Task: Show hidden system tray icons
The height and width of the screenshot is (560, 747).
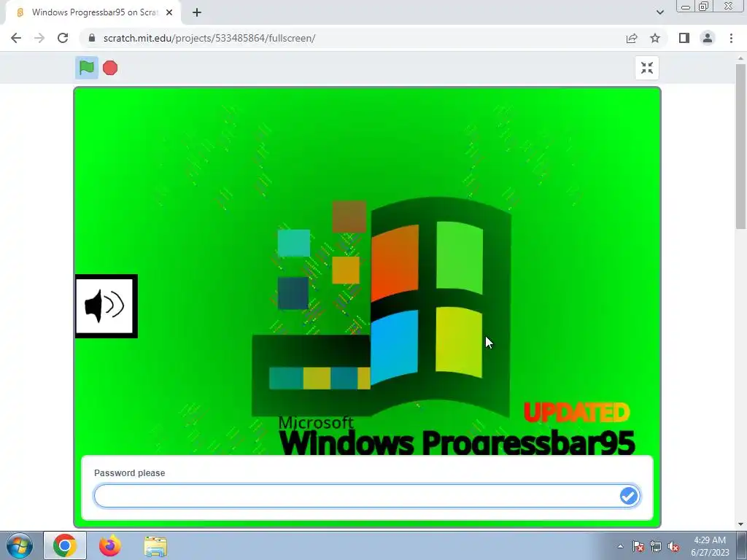Action: [620, 547]
